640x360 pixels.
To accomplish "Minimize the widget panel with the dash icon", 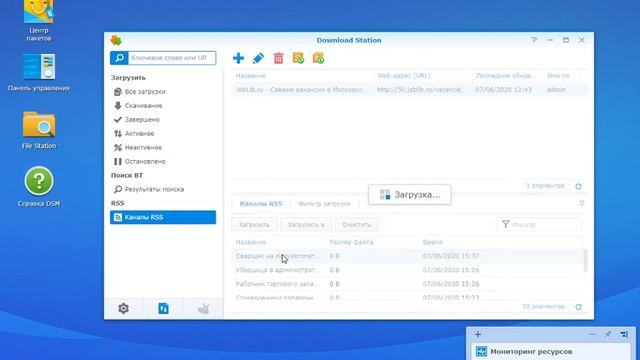I will [592, 334].
